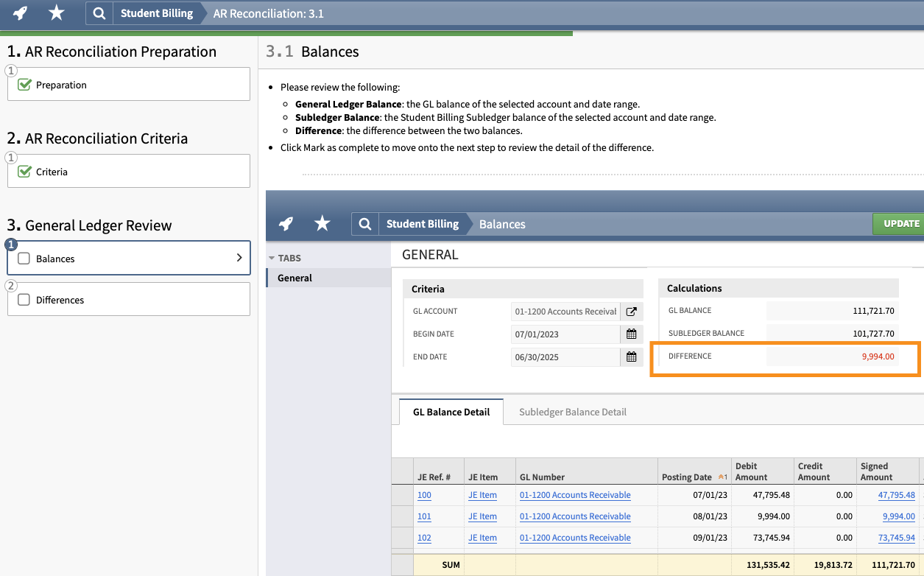The image size is (924, 576).
Task: Click the search magnifier in top header
Action: (x=99, y=13)
